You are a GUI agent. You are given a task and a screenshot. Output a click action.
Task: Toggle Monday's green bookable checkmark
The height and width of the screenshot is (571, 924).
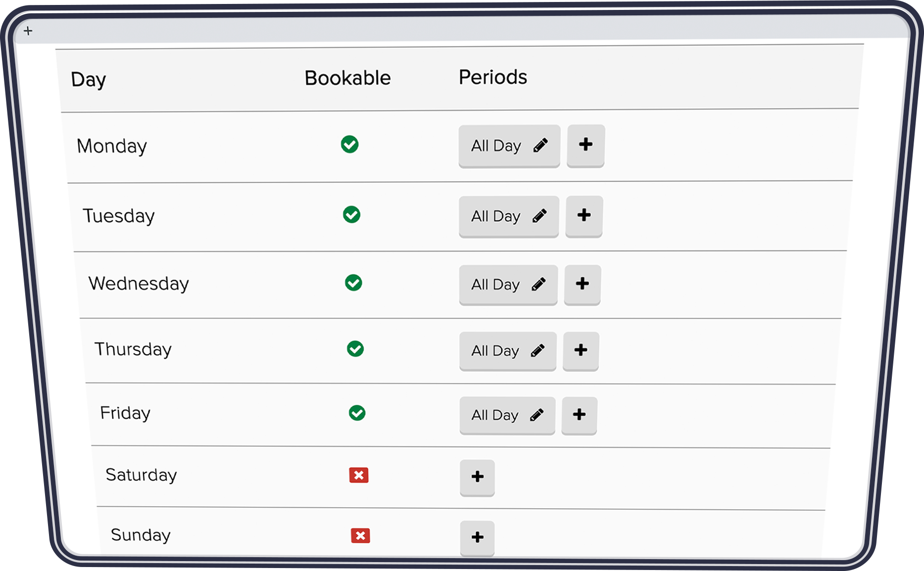[350, 144]
